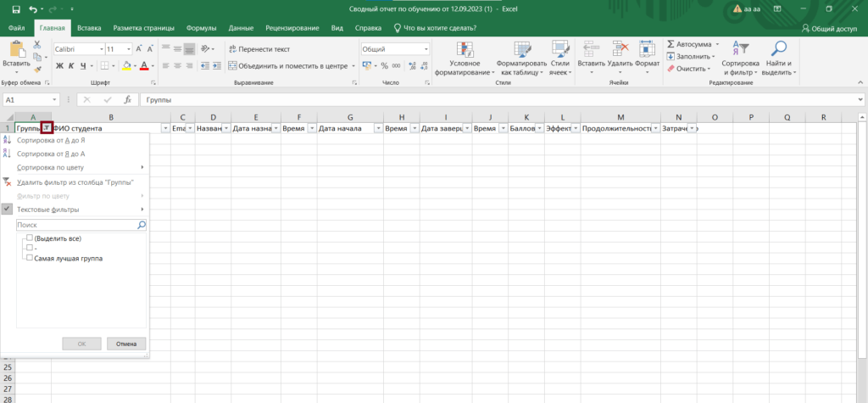Click the filter Поиск search field
The width and height of the screenshot is (868, 403).
click(x=81, y=225)
